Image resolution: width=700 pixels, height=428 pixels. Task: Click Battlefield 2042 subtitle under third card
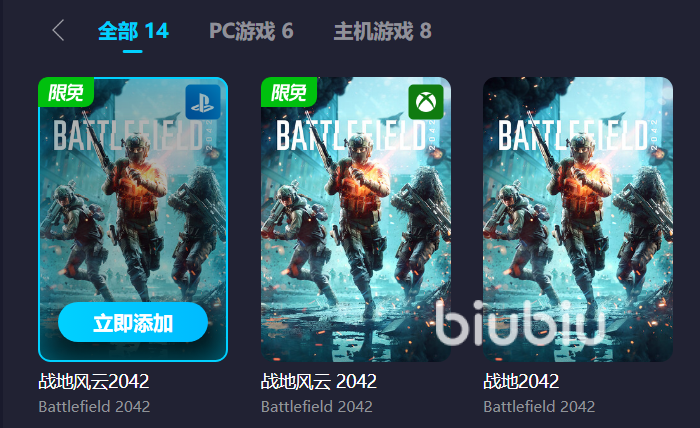pos(539,407)
